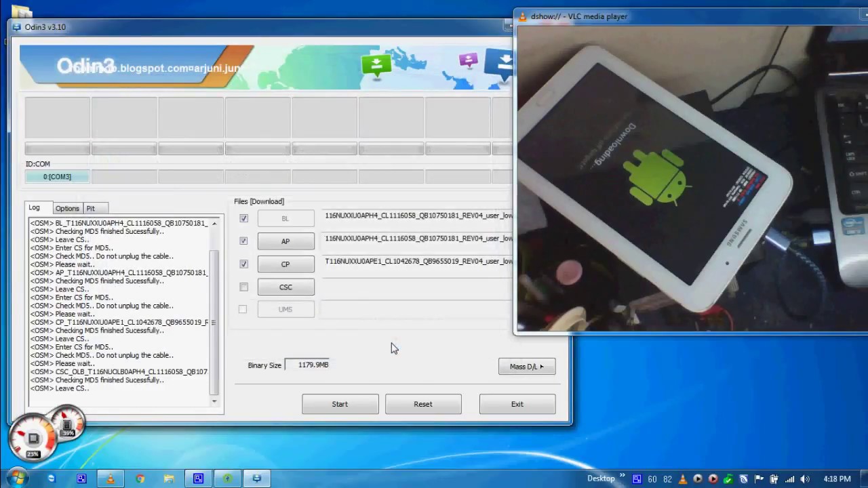The width and height of the screenshot is (868, 488).
Task: Tick the UMS checkbox
Action: [x=243, y=309]
